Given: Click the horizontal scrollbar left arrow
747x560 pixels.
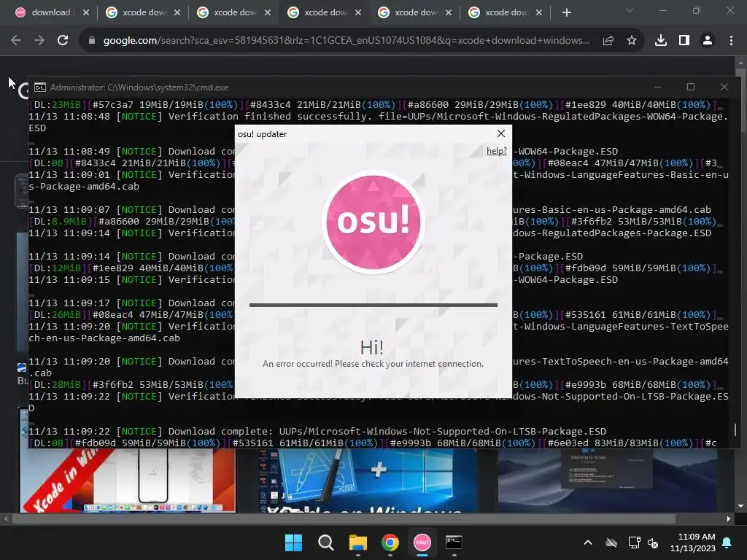Looking at the screenshot, I should [x=5, y=518].
